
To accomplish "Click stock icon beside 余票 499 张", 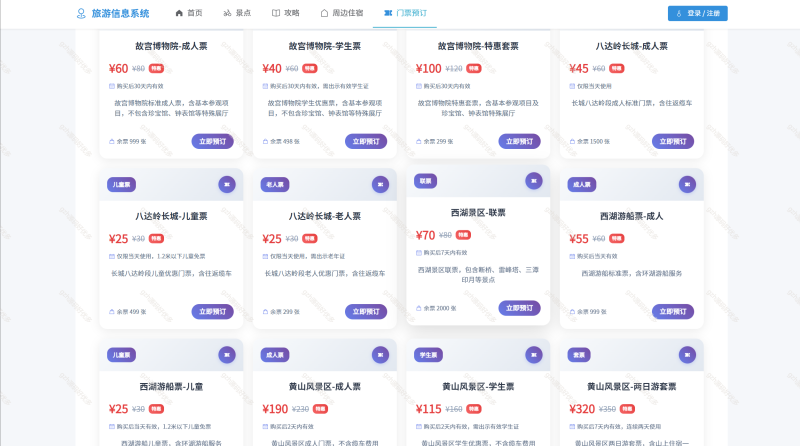I will tap(112, 312).
